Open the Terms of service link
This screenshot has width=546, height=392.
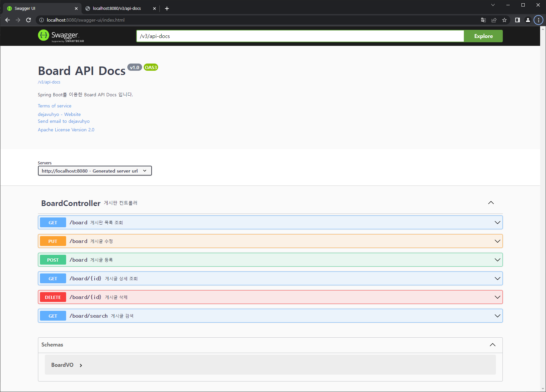(x=54, y=106)
